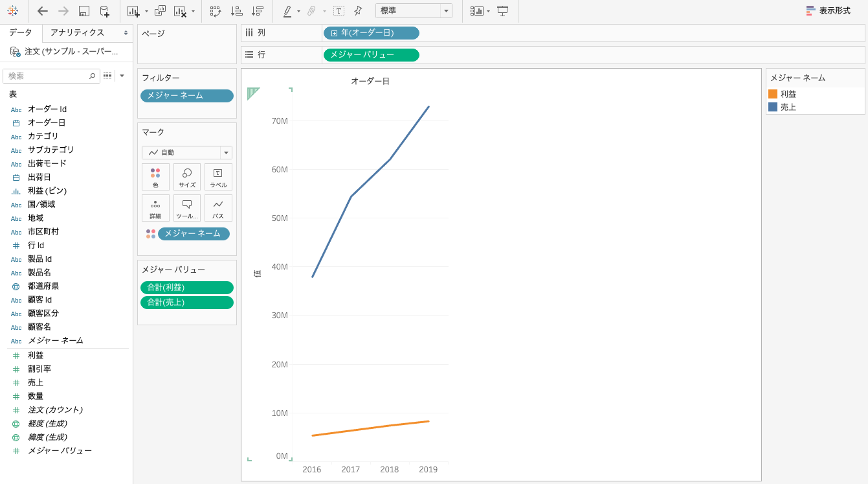Create a new worksheet icon
The height and width of the screenshot is (484, 868).
pos(133,11)
